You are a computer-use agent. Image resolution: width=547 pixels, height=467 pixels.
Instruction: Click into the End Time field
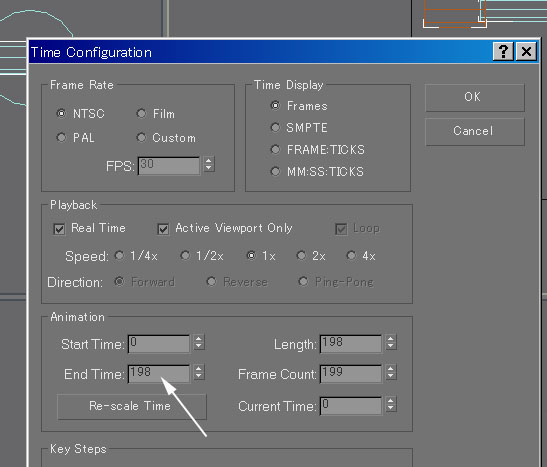pos(159,374)
